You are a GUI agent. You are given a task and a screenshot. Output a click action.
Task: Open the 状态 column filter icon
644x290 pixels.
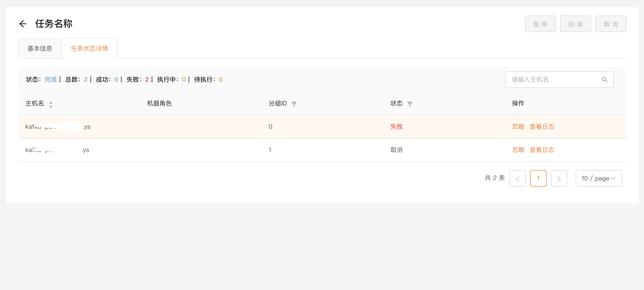[410, 104]
